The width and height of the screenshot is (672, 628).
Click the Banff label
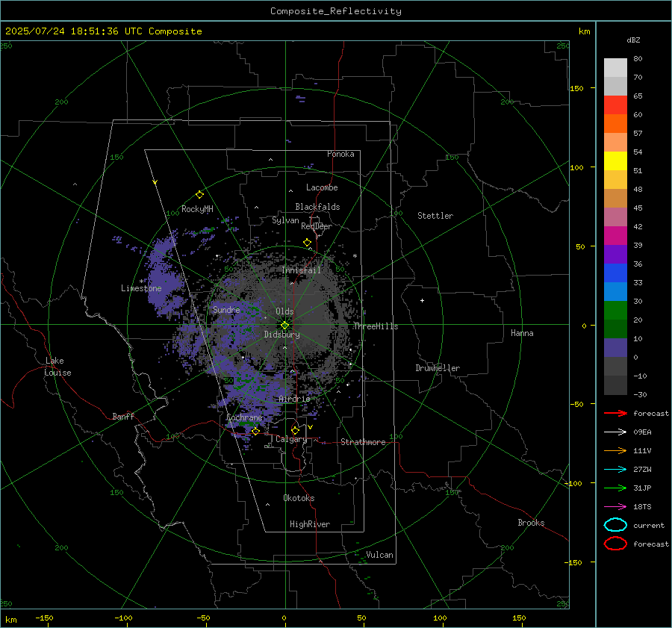click(x=123, y=416)
